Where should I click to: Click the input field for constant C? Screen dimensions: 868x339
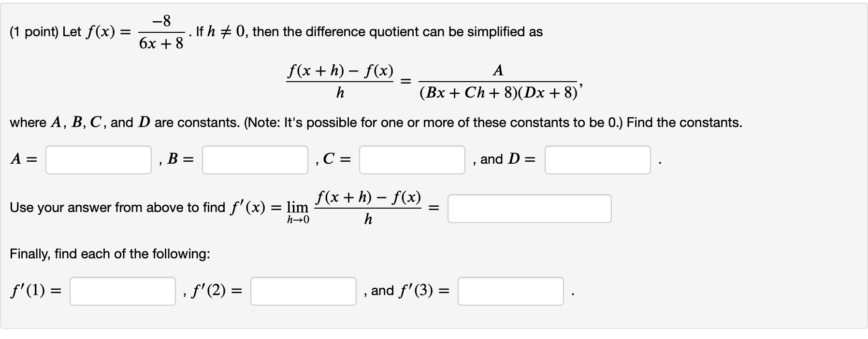(411, 159)
